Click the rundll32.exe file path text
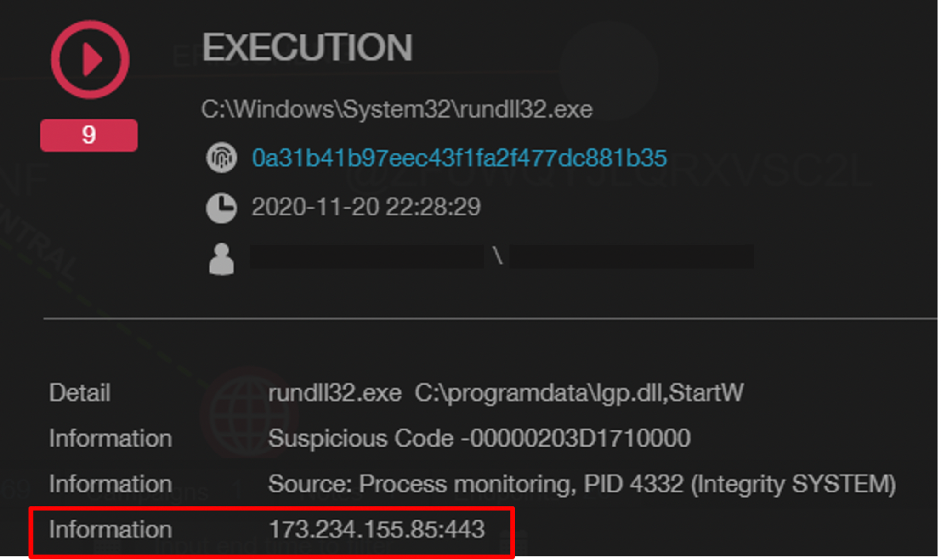Image resolution: width=941 pixels, height=560 pixels. tap(397, 109)
